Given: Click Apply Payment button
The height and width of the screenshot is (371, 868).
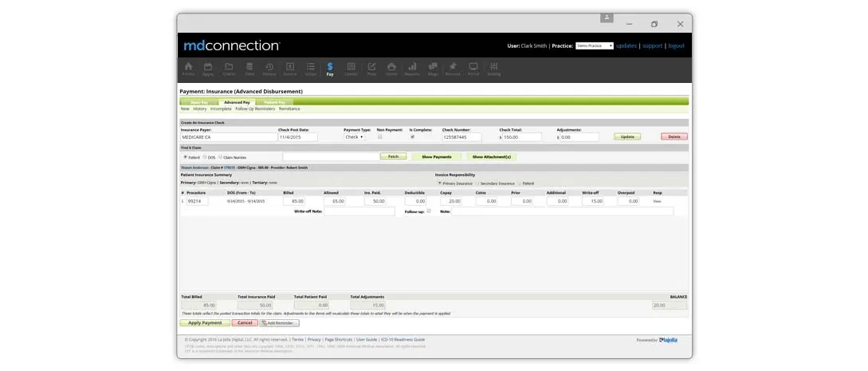Looking at the screenshot, I should (x=205, y=323).
